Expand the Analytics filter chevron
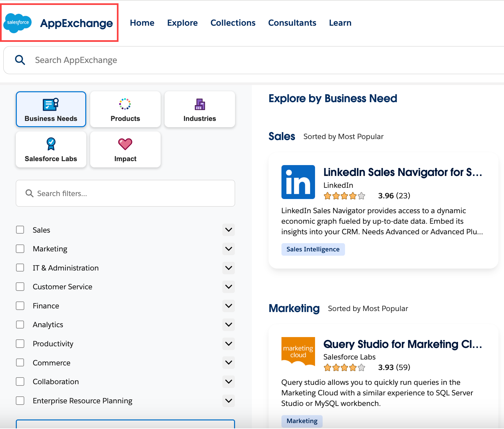The height and width of the screenshot is (429, 504). [228, 325]
